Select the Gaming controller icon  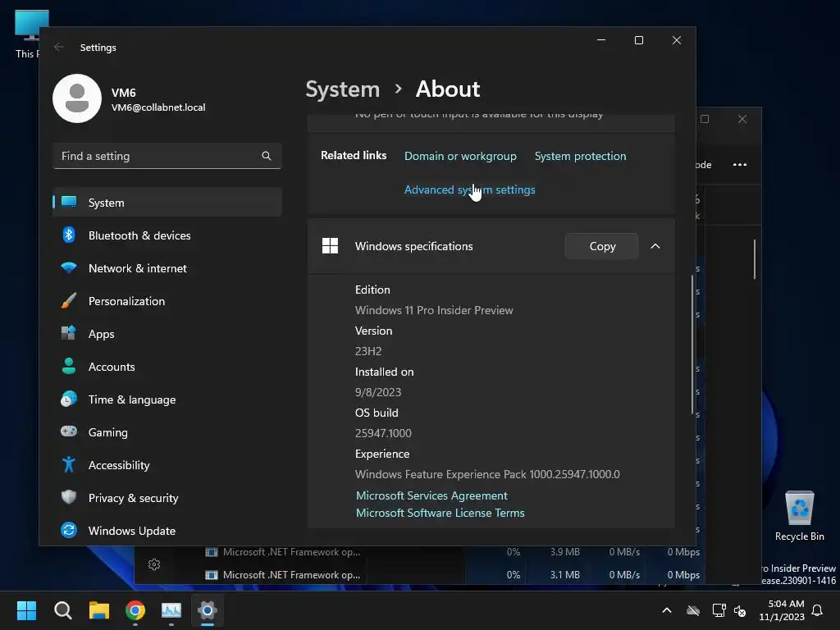click(69, 431)
